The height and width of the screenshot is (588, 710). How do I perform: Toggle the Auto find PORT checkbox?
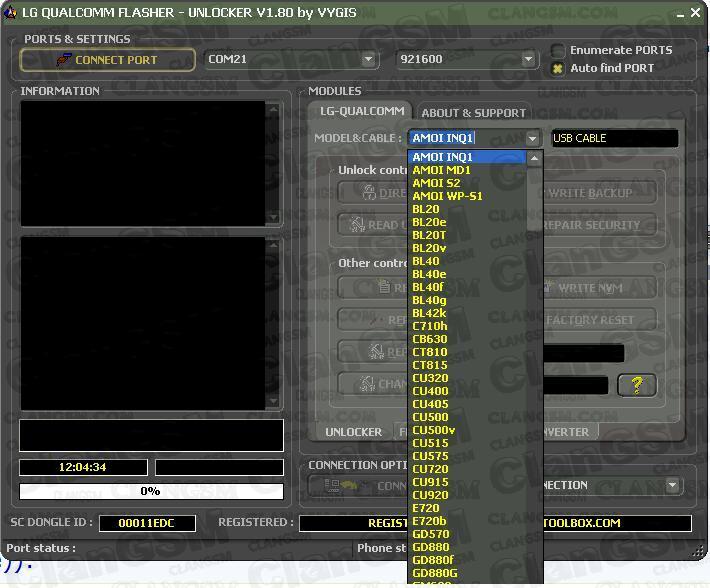tap(558, 68)
